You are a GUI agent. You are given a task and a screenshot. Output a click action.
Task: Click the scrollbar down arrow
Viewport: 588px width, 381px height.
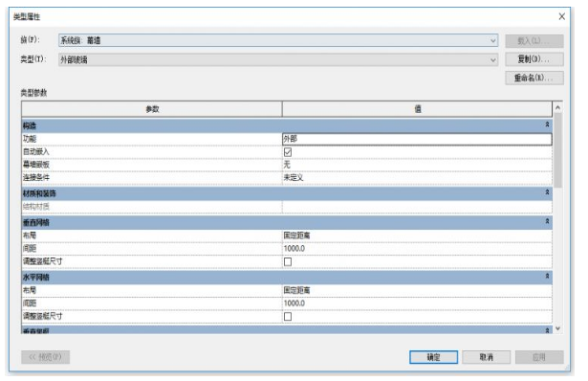[557, 328]
